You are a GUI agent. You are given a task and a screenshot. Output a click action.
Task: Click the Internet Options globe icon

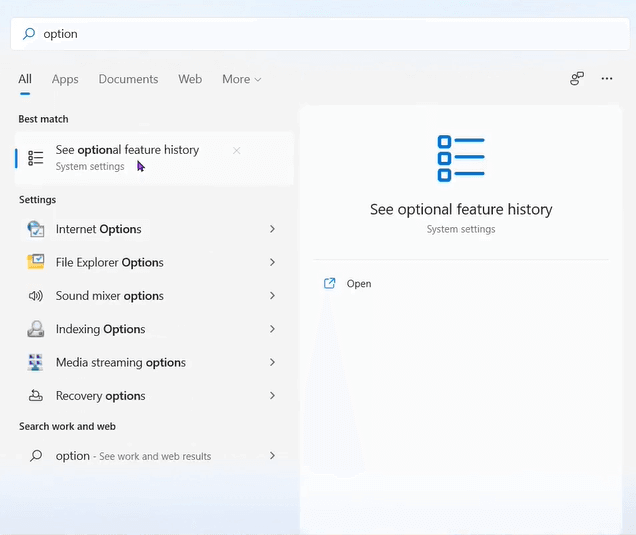(x=36, y=229)
